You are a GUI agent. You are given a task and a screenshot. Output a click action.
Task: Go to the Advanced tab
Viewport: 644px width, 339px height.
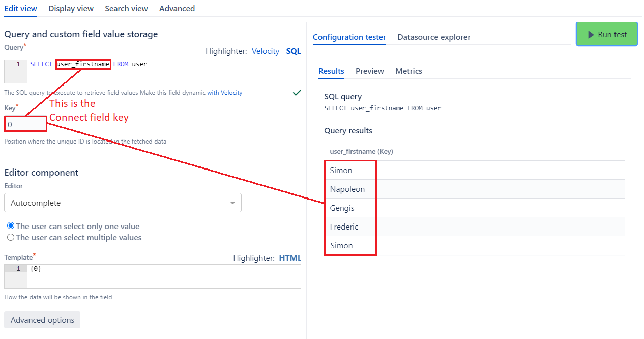point(177,8)
